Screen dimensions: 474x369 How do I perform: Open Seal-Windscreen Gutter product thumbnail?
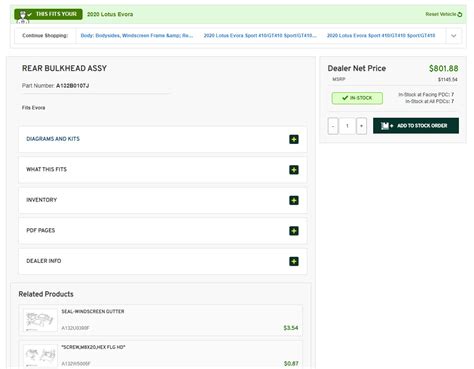pyautogui.click(x=40, y=320)
